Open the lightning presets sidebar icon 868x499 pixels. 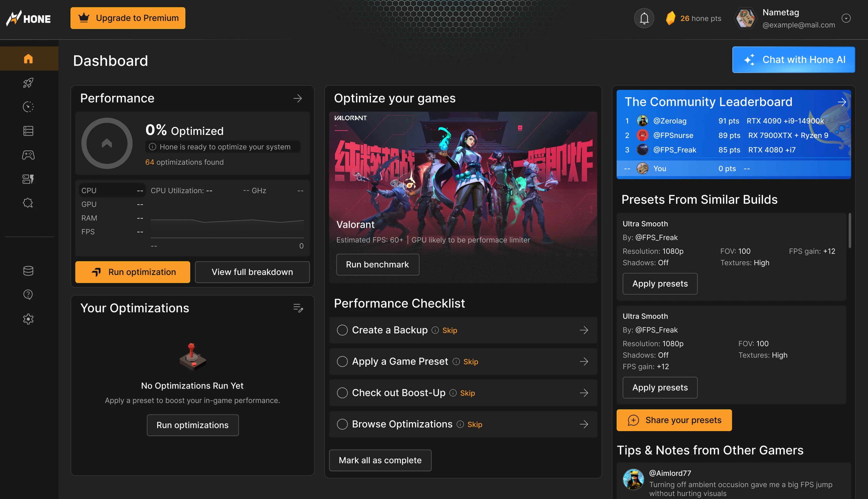tap(28, 179)
